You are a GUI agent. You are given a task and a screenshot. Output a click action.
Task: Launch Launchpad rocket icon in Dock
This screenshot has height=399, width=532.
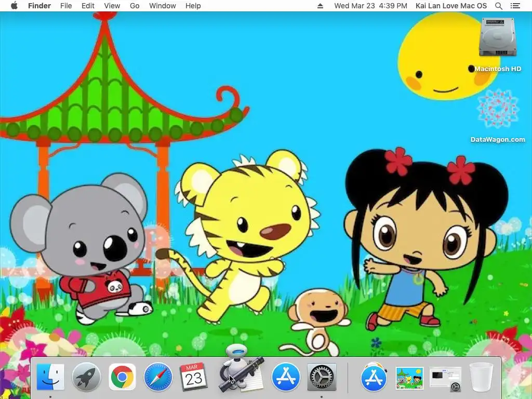tap(86, 377)
